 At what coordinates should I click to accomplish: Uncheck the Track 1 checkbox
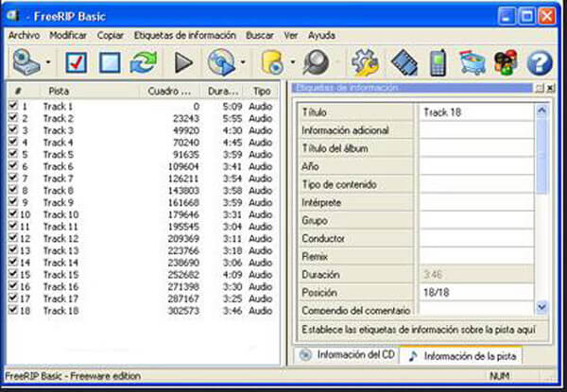click(x=13, y=106)
